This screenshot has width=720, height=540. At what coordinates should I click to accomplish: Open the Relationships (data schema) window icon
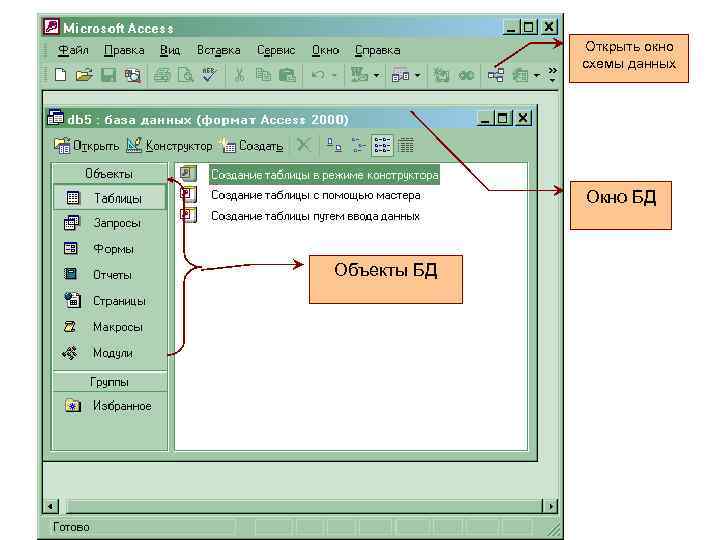[496, 75]
